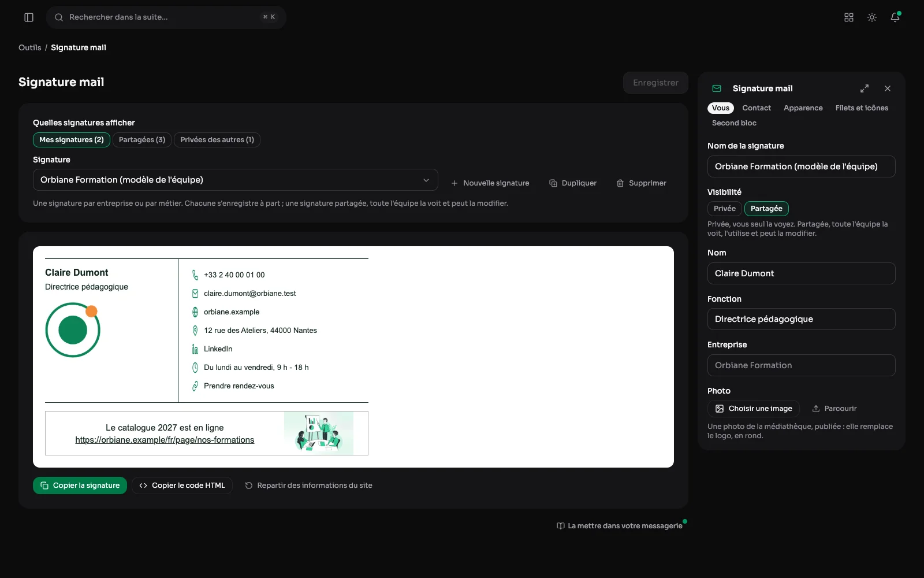924x578 pixels.
Task: Click Copier la signature button
Action: (80, 486)
